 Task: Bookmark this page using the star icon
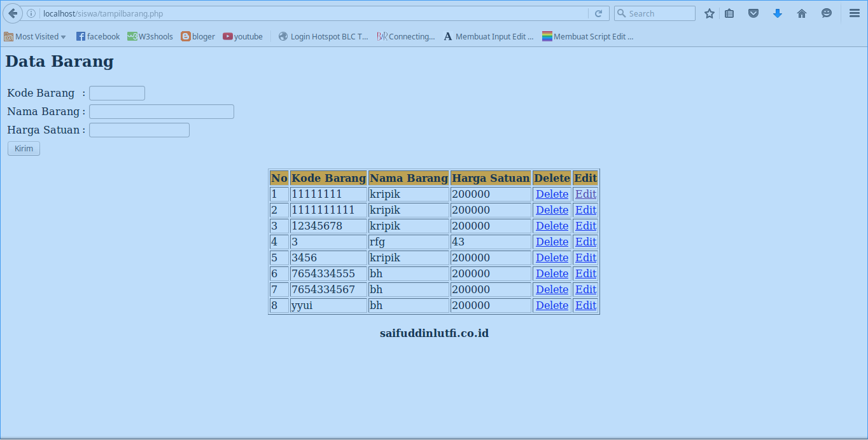tap(709, 13)
